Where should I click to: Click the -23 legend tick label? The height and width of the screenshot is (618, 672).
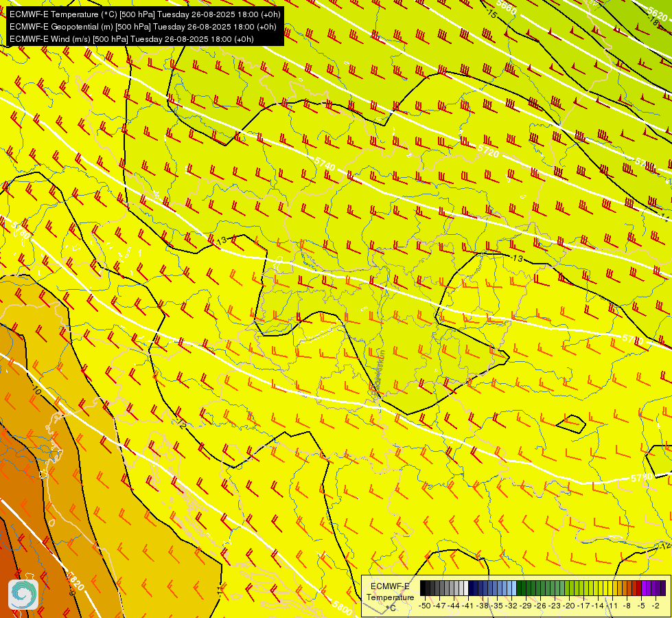[555, 606]
